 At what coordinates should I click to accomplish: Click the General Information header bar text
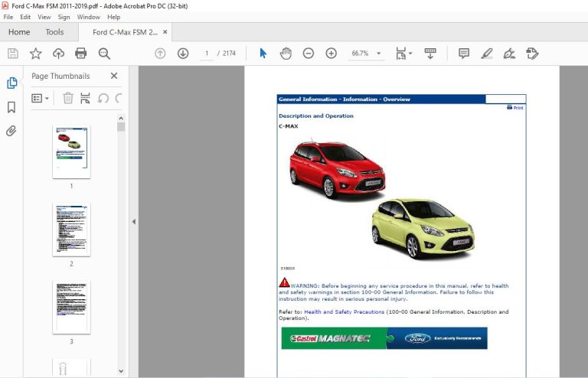pyautogui.click(x=345, y=99)
